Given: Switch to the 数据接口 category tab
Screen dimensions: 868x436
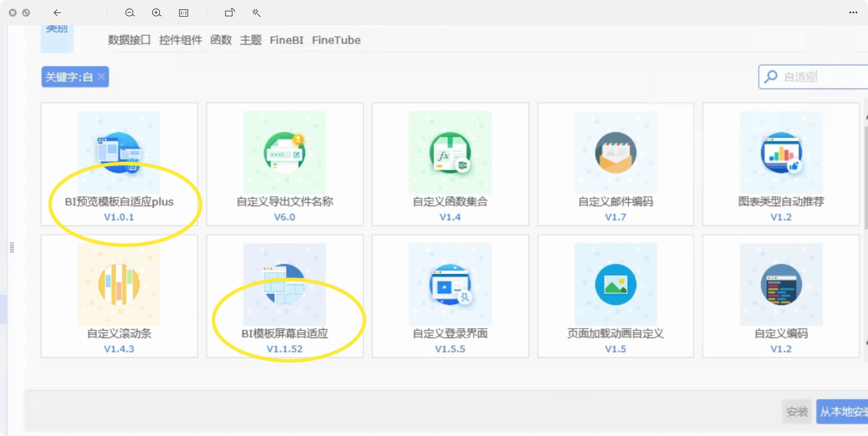Looking at the screenshot, I should (x=129, y=40).
